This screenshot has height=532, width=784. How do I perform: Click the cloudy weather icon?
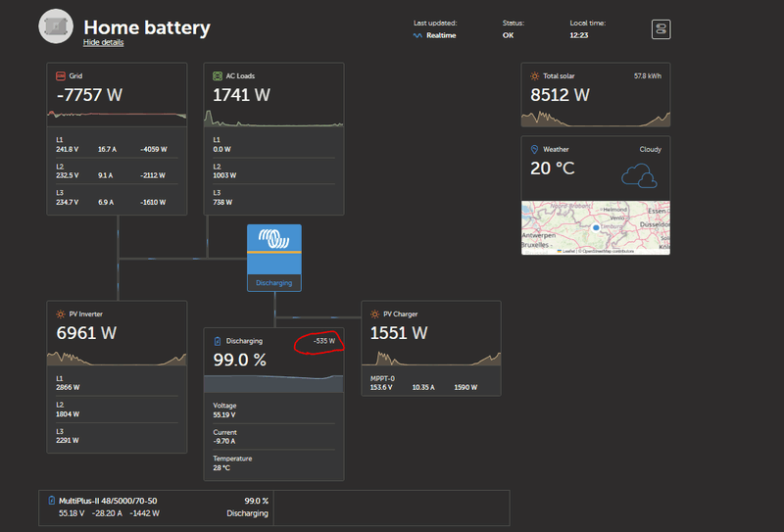click(639, 176)
